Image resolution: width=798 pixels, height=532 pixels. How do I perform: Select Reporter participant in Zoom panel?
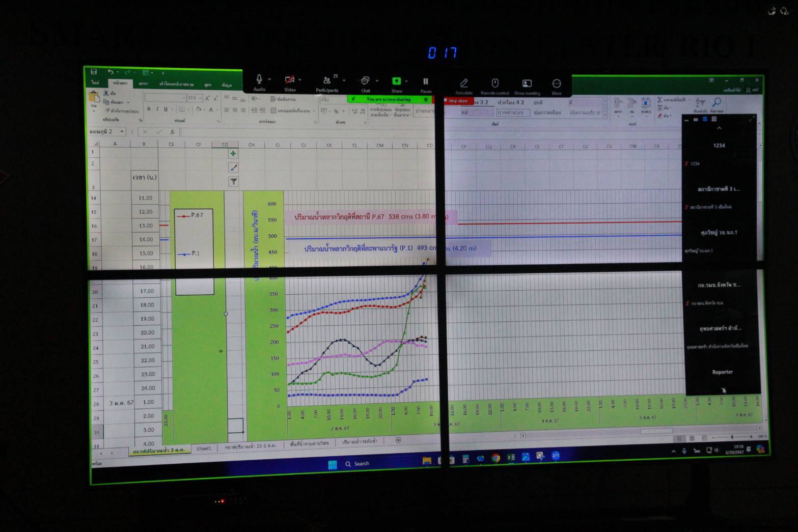pos(722,372)
